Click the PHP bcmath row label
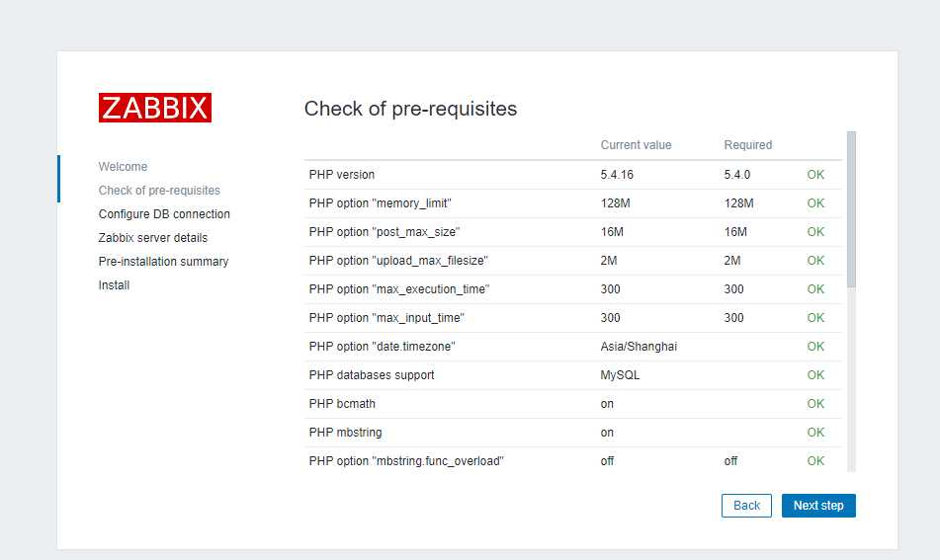The width and height of the screenshot is (940, 560). pos(342,404)
